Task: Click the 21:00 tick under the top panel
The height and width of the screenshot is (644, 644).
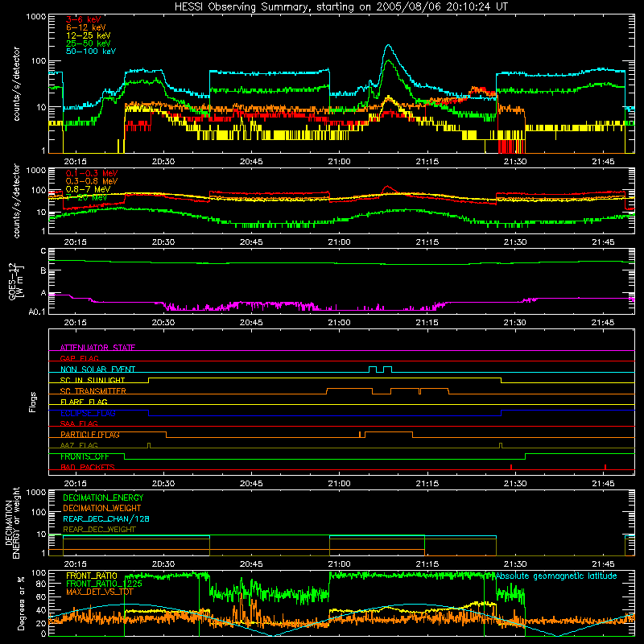Action: [339, 162]
